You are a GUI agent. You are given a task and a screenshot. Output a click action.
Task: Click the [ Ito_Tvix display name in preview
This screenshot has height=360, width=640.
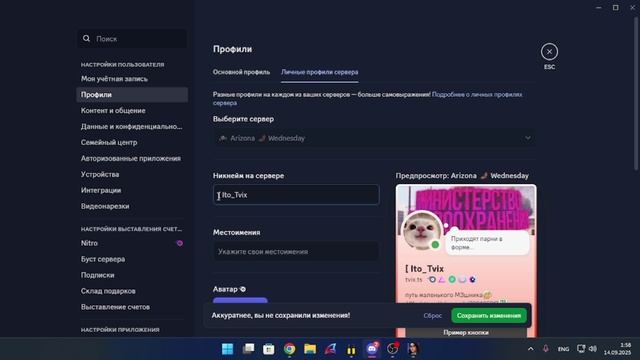(x=424, y=269)
